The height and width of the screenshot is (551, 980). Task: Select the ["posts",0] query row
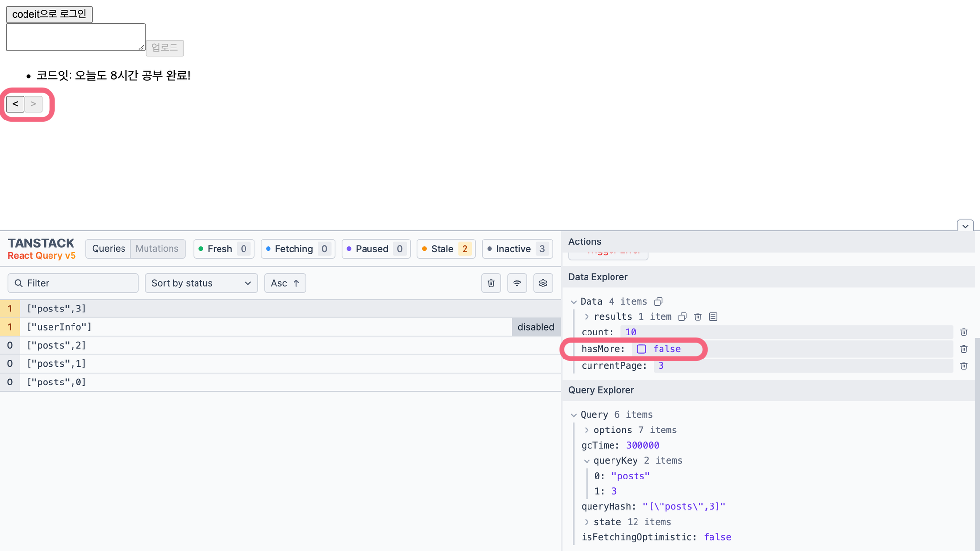pyautogui.click(x=280, y=382)
